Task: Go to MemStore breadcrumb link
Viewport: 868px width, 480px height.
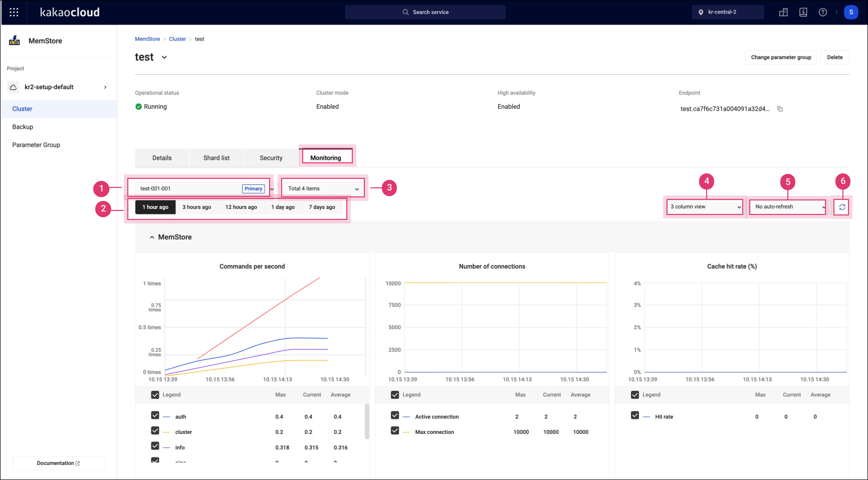Action: coord(147,39)
